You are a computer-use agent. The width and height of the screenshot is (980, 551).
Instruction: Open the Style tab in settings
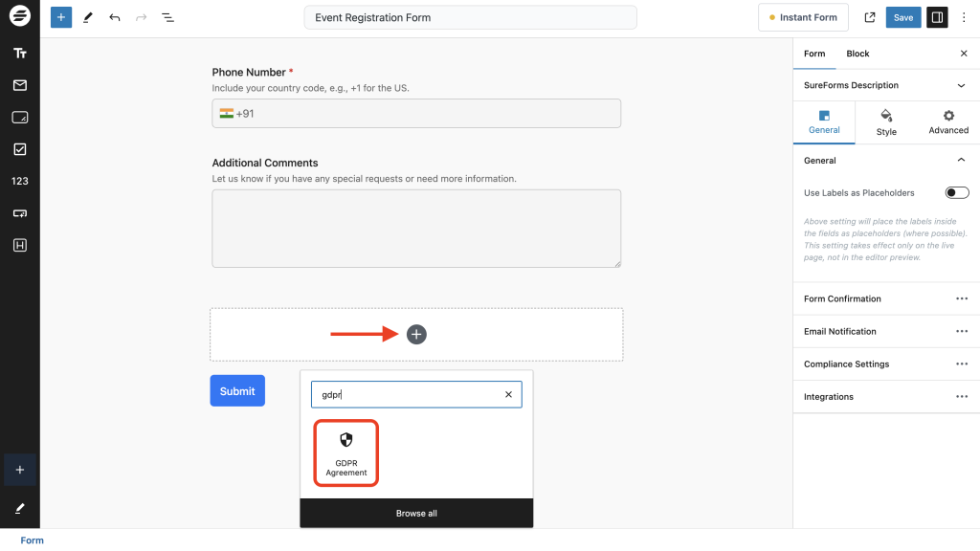[885, 122]
